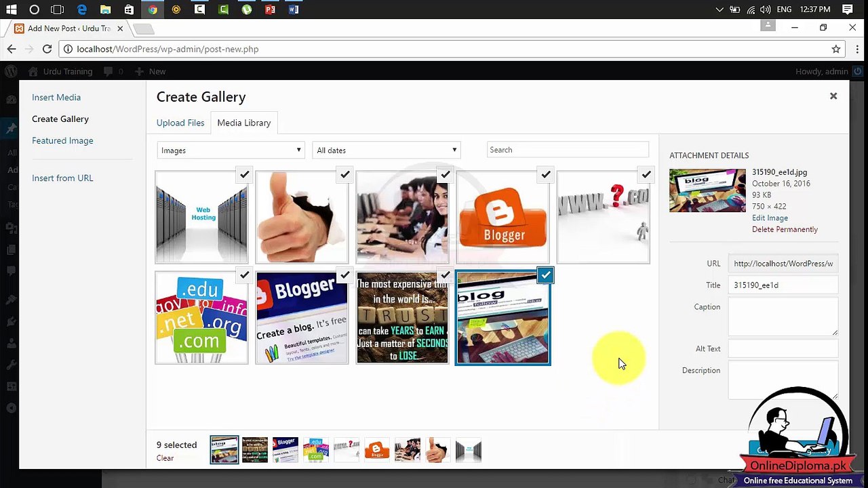
Task: Open the Chrome menu three-dot icon
Action: (x=857, y=49)
